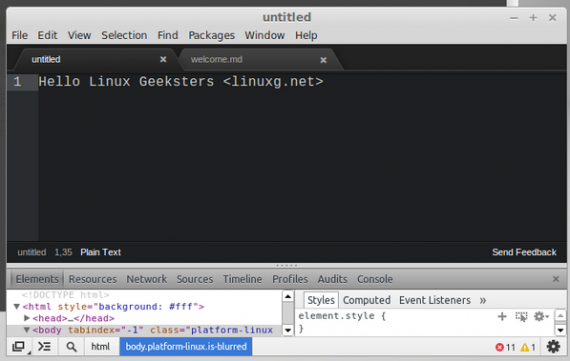Open styles pane gear dropdown
Image resolution: width=570 pixels, height=361 pixels.
(541, 316)
